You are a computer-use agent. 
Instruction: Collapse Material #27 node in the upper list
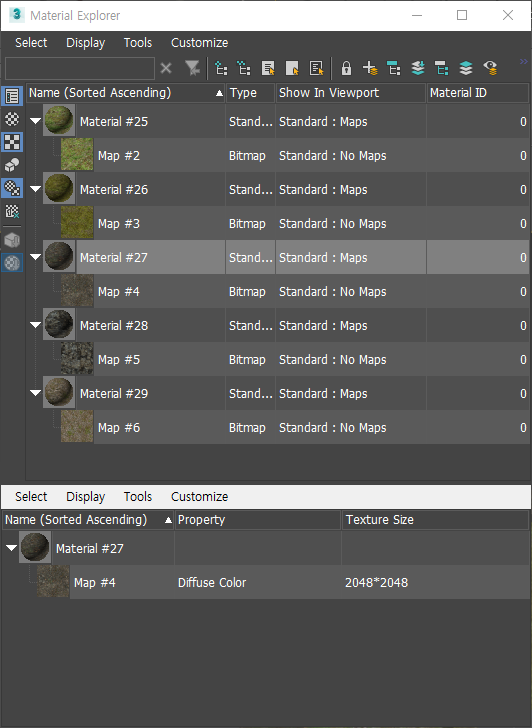click(35, 257)
